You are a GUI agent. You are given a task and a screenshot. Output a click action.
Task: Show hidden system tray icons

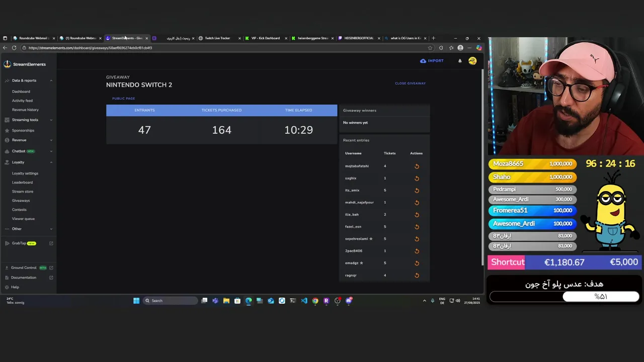click(424, 301)
